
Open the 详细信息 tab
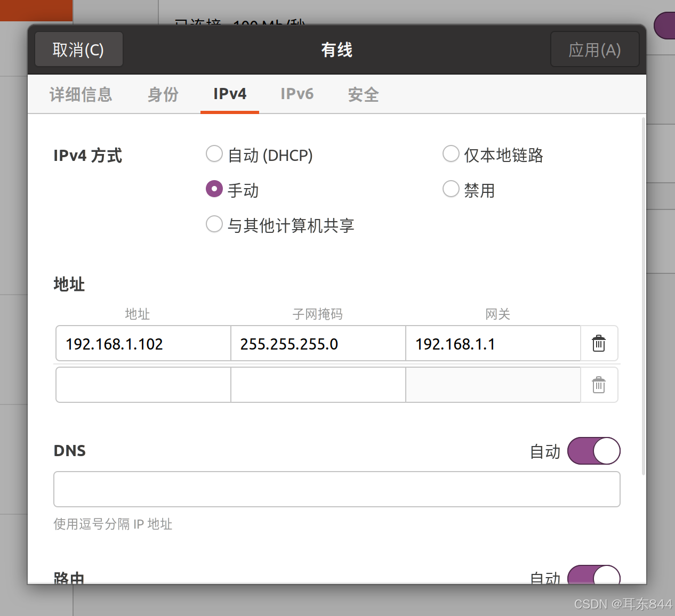click(81, 94)
